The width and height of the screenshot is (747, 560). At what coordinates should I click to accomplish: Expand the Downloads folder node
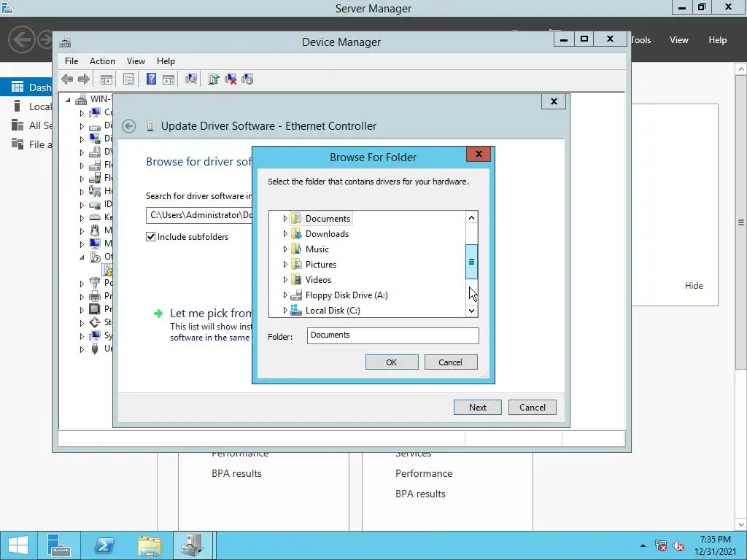click(285, 234)
